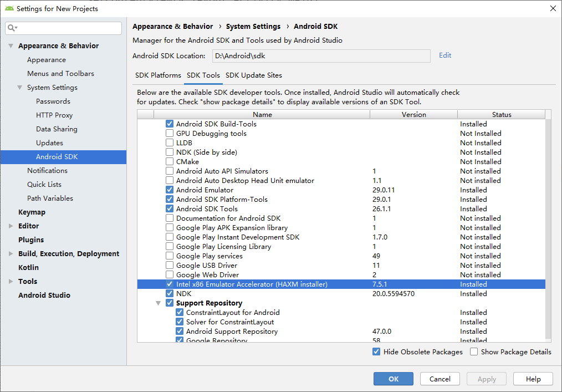The height and width of the screenshot is (392, 562).
Task: Check the Google USB Driver checkbox
Action: coord(170,266)
